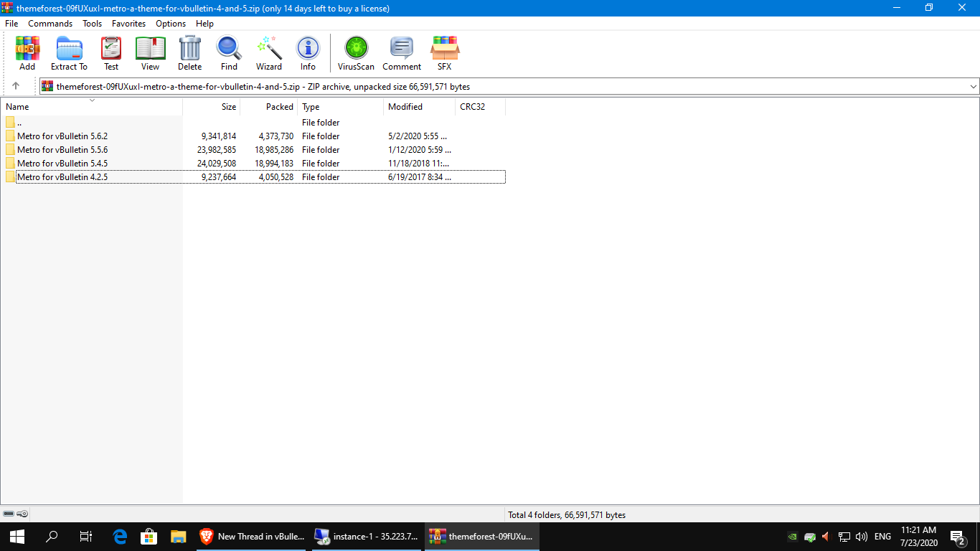Show archive Info
Image resolution: width=980 pixels, height=551 pixels.
pos(308,54)
